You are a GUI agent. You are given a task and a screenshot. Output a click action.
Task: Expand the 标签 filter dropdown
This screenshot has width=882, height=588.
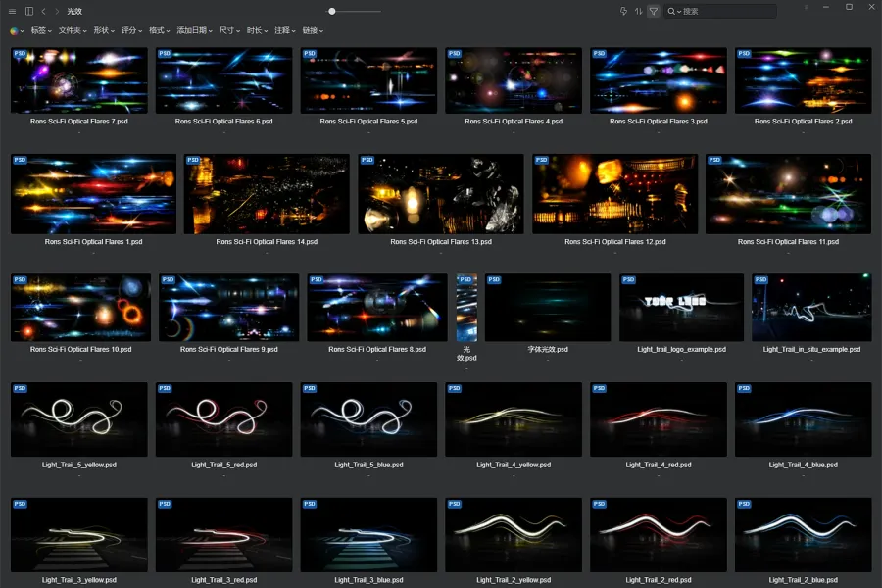point(41,31)
